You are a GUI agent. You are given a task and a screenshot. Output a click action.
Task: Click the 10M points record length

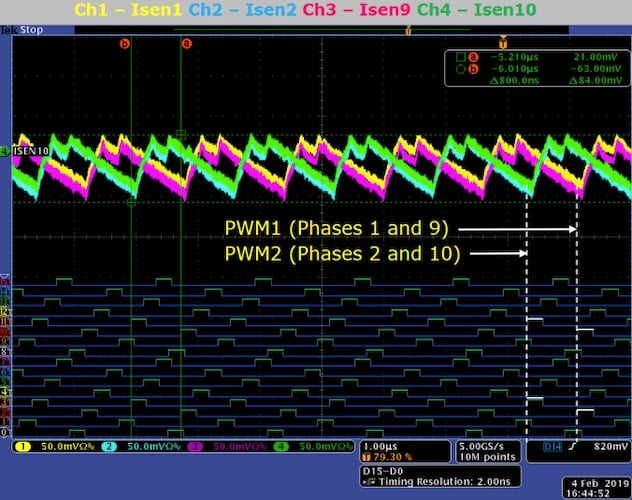tap(488, 457)
